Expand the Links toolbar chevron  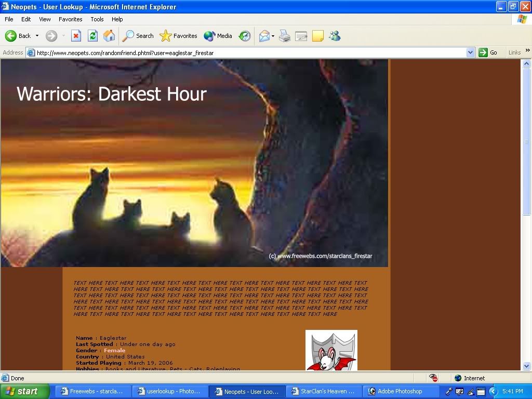coord(528,50)
